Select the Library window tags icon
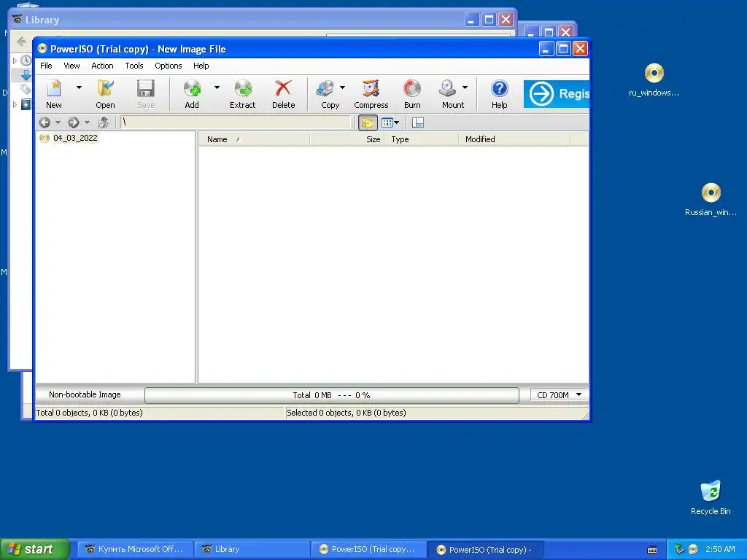This screenshot has width=747, height=560. 26,89
